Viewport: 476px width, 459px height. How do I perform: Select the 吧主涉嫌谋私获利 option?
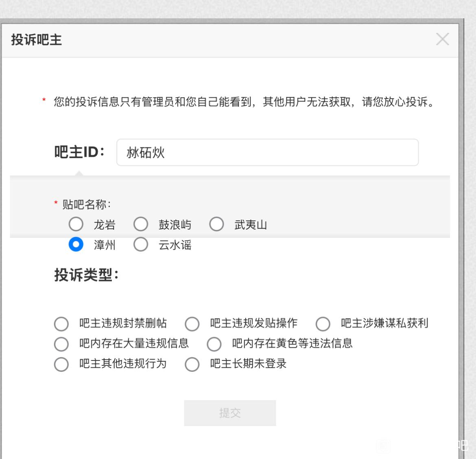323,324
